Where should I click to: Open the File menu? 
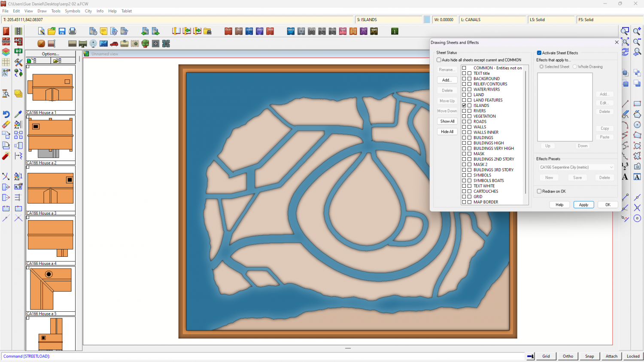(6, 11)
